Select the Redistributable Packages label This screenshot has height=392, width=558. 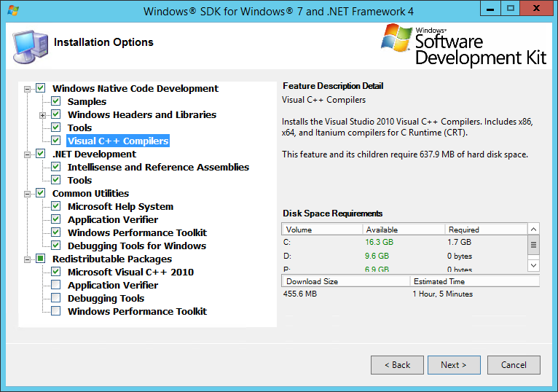pyautogui.click(x=112, y=259)
